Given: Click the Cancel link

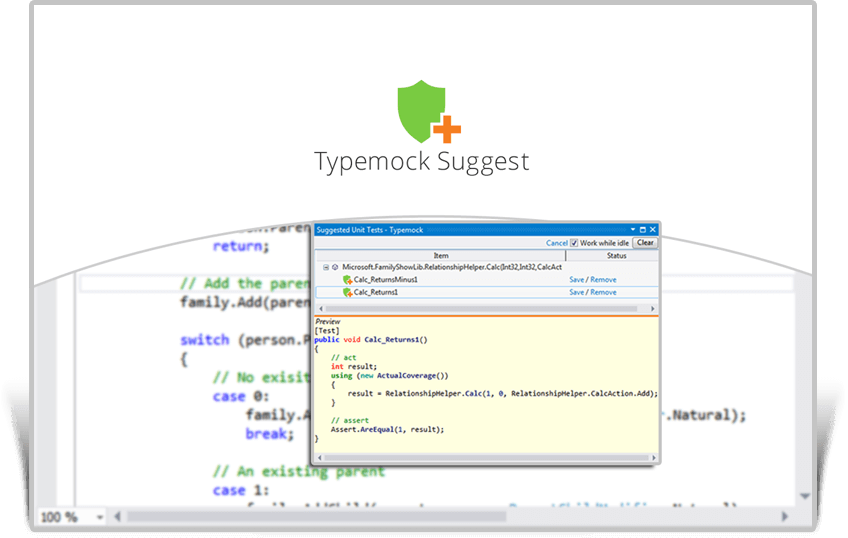Looking at the screenshot, I should pos(556,243).
